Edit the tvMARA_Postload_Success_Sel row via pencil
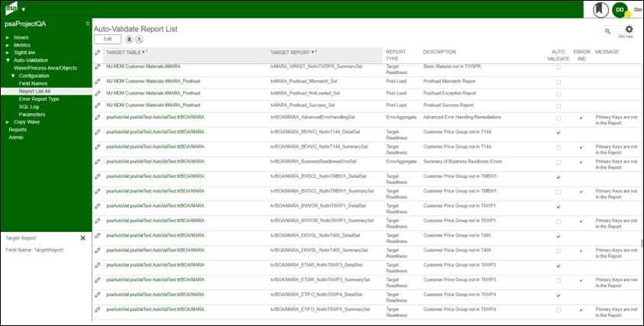 (98, 105)
